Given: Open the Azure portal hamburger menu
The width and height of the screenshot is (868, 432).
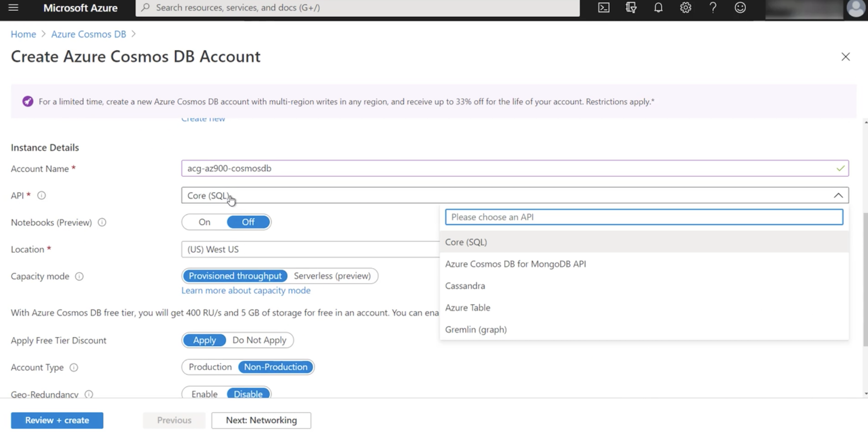Looking at the screenshot, I should [13, 7].
